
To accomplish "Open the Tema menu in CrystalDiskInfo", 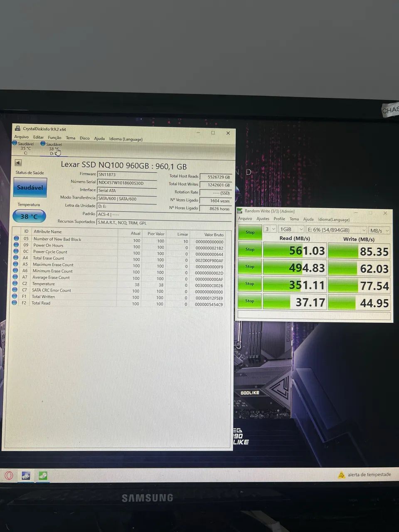I will tap(71, 138).
